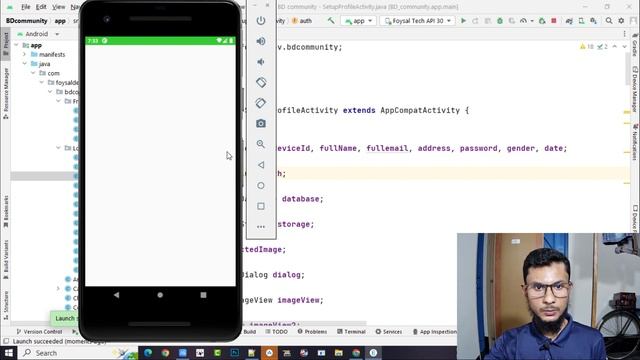Expand the manifests folder
Viewport: 640px width, 360px height.
click(24, 54)
